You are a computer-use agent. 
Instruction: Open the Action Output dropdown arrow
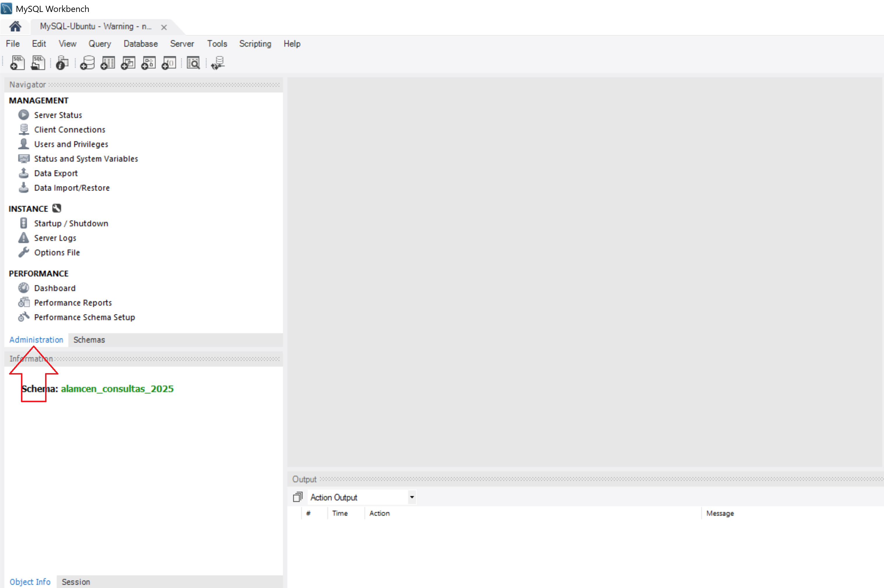(412, 497)
